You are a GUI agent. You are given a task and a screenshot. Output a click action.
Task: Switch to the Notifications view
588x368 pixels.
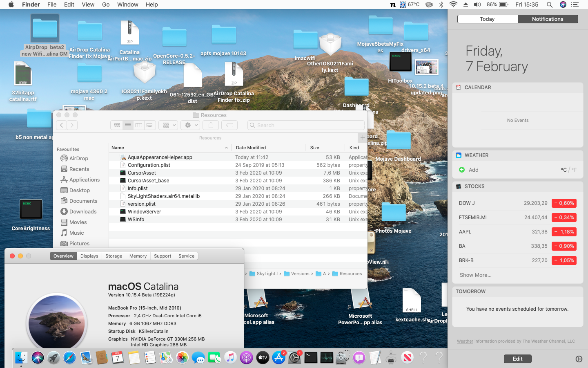tap(548, 19)
